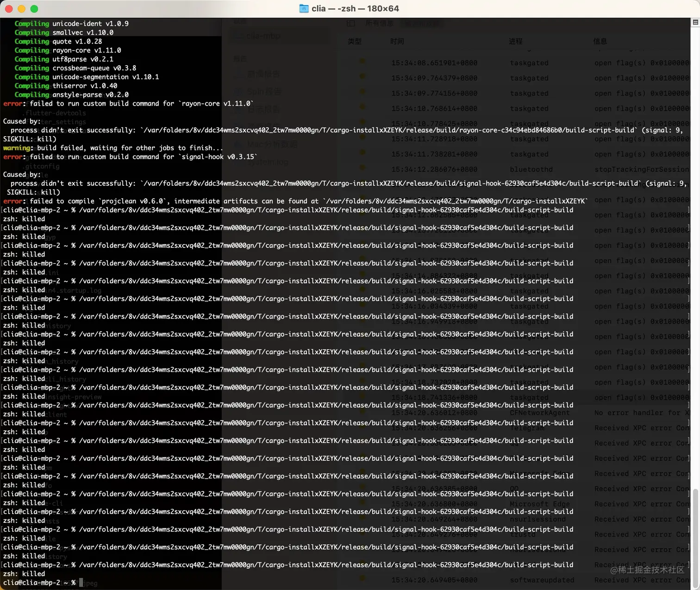Click '进程' column header in Console behind
This screenshot has width=700, height=590.
click(x=516, y=41)
